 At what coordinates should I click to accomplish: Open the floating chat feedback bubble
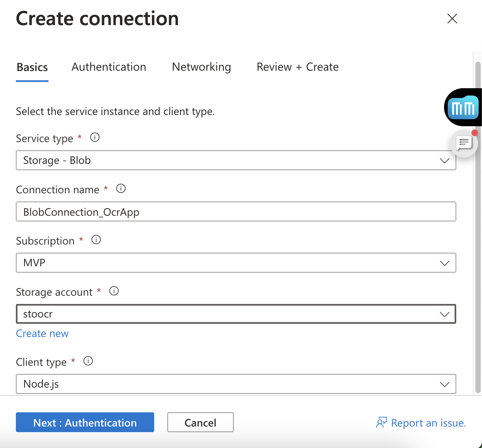(464, 143)
